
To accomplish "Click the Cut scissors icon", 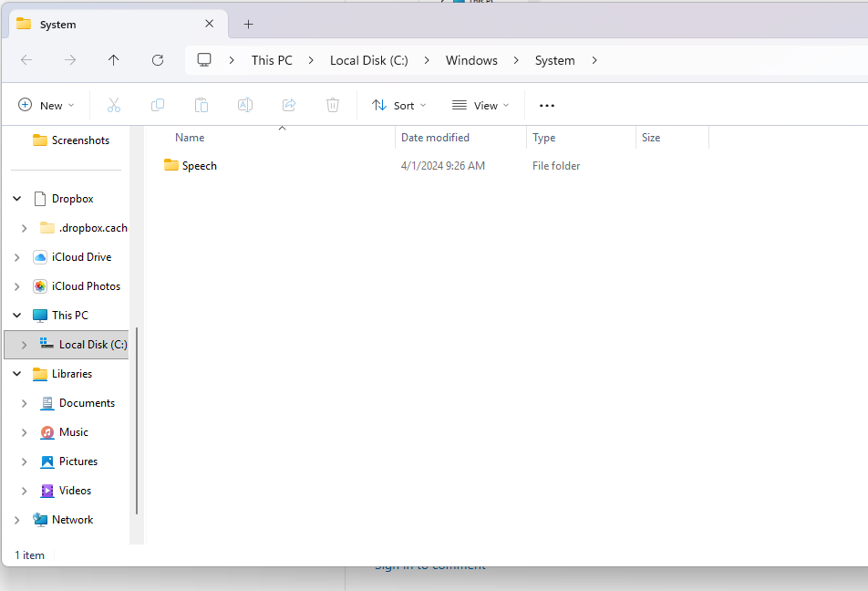I will (x=113, y=105).
